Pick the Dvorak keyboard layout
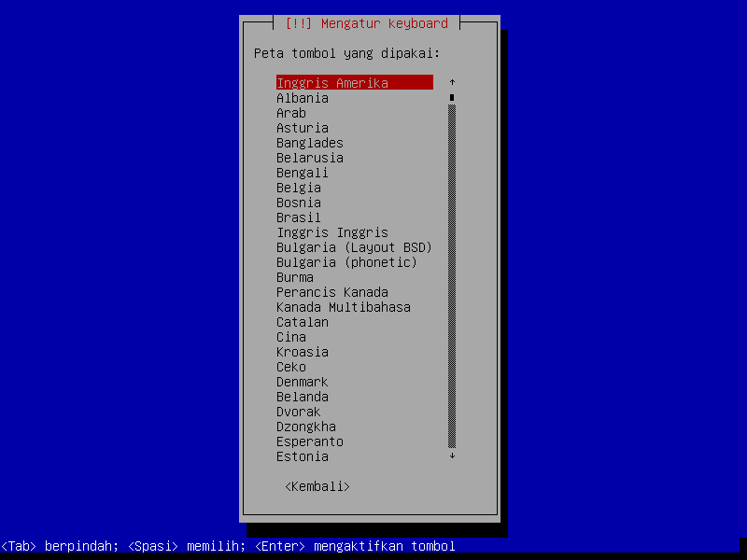The height and width of the screenshot is (560, 747). [299, 412]
